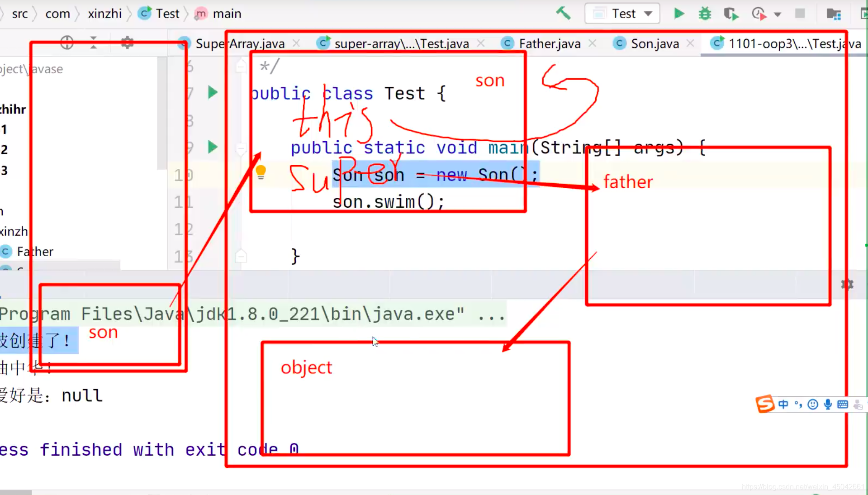Click the Build project hammer icon
Screen dimensions: 868x495
pos(563,14)
